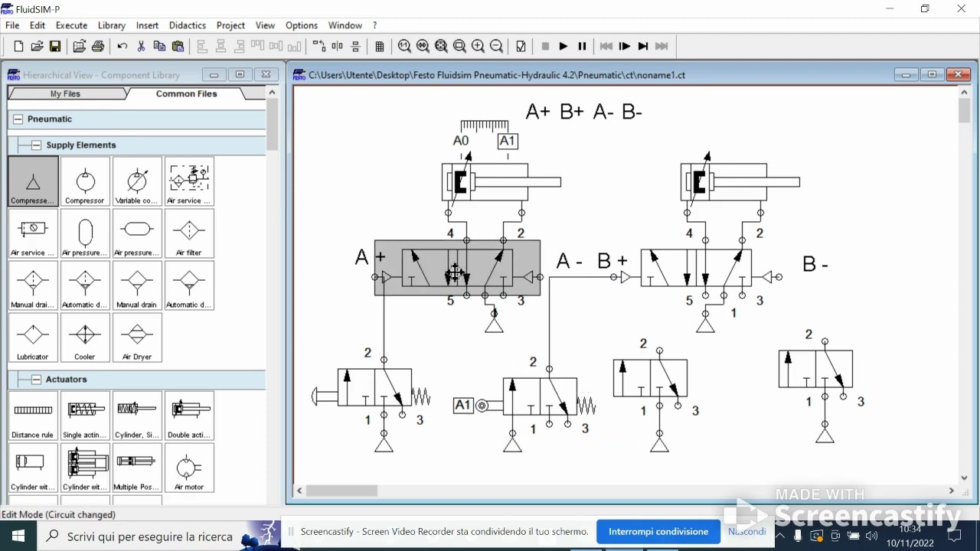Open the Windows Start menu
The image size is (980, 551).
pos(18,536)
